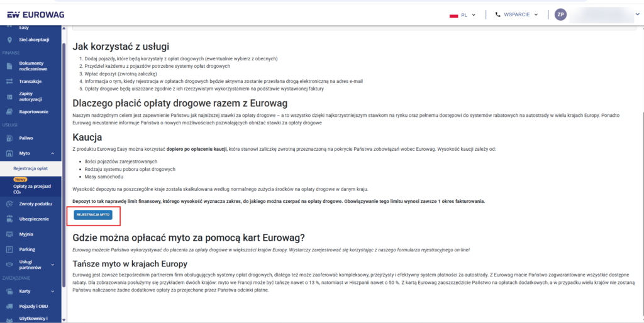Click list item starting 'Dodaj pojazdy, które będą'
This screenshot has width=644, height=323.
(181, 58)
